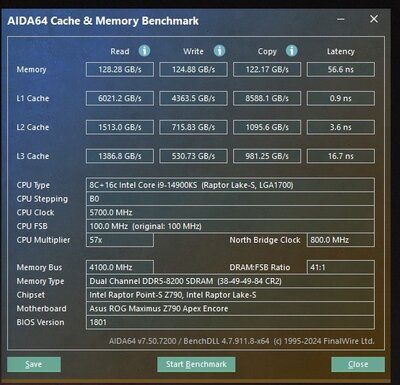Click the CPU Type field

coord(230,185)
